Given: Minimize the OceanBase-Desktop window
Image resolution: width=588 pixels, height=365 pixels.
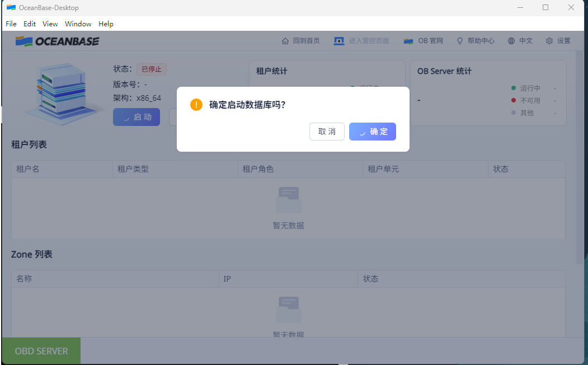Looking at the screenshot, I should point(520,7).
